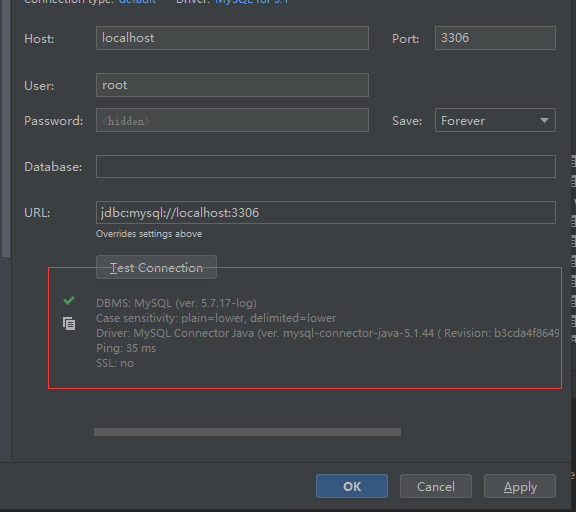Open the Save Forever dropdown
576x512 pixels.
click(495, 120)
